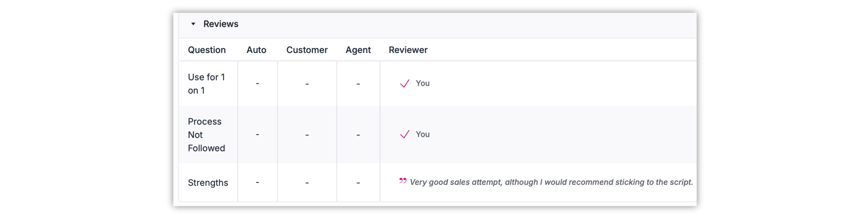Click the Reviews section title
The height and width of the screenshot is (219, 868).
221,24
